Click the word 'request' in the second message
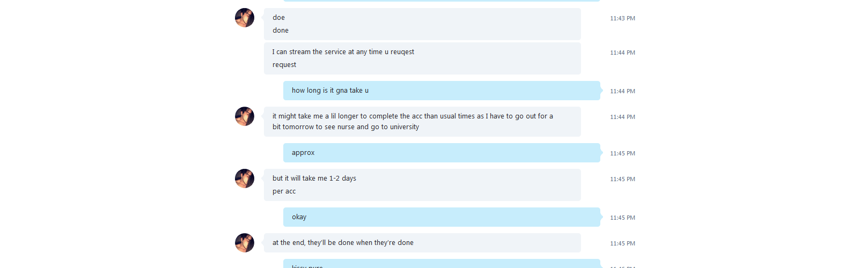Screen dimensions: 868x268 pos(284,65)
